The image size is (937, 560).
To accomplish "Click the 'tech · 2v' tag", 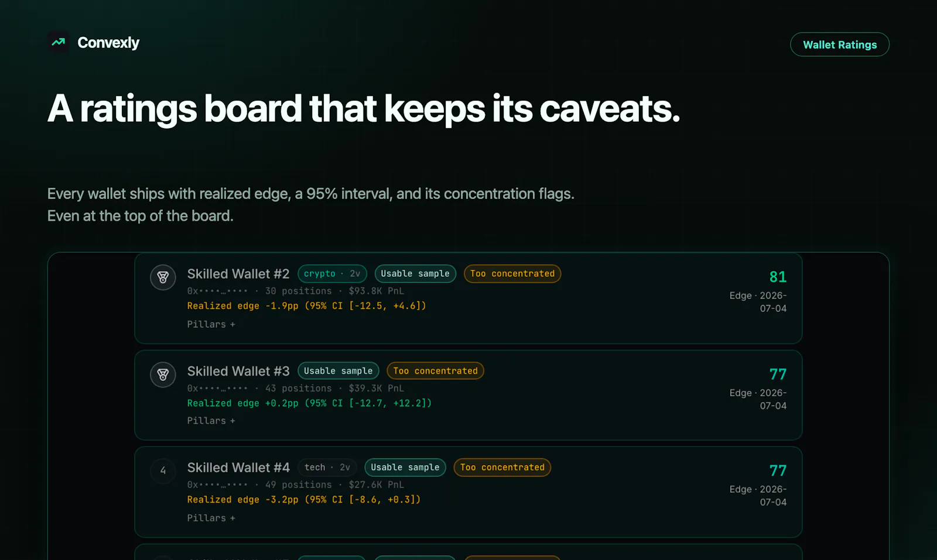I will click(x=327, y=468).
